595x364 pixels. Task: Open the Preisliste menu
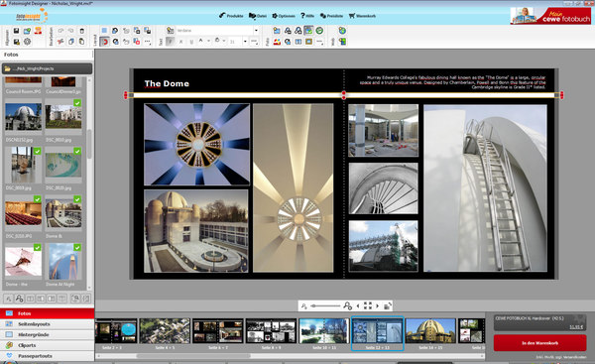pyautogui.click(x=331, y=16)
